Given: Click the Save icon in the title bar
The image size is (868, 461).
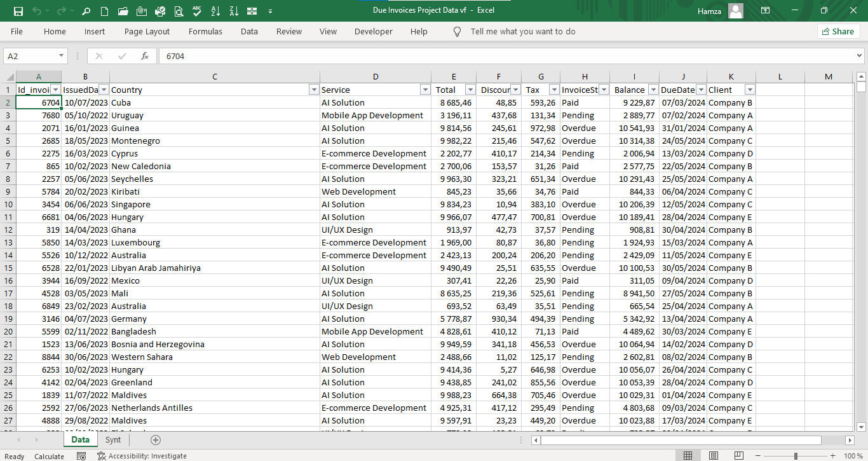Looking at the screenshot, I should click(x=18, y=11).
